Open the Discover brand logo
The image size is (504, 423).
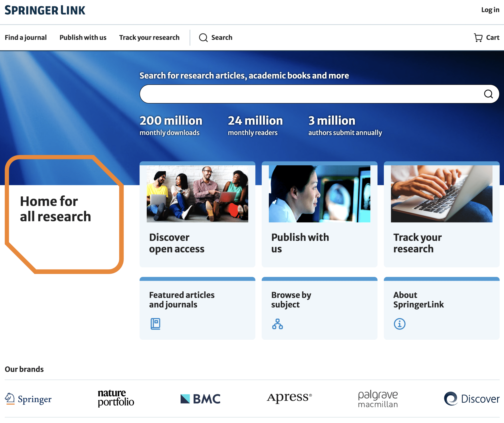pos(472,399)
